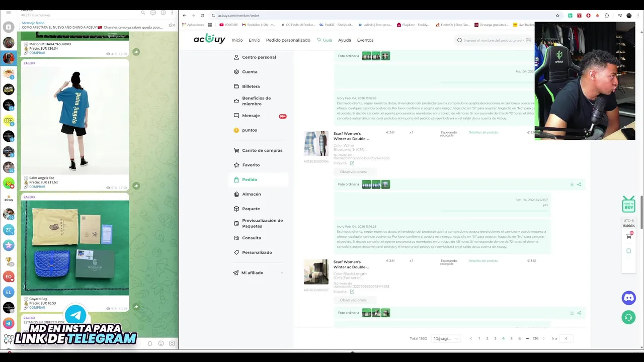Open Detalles del pedido for Black scarf
Screen dimensions: 644x362
point(483,260)
